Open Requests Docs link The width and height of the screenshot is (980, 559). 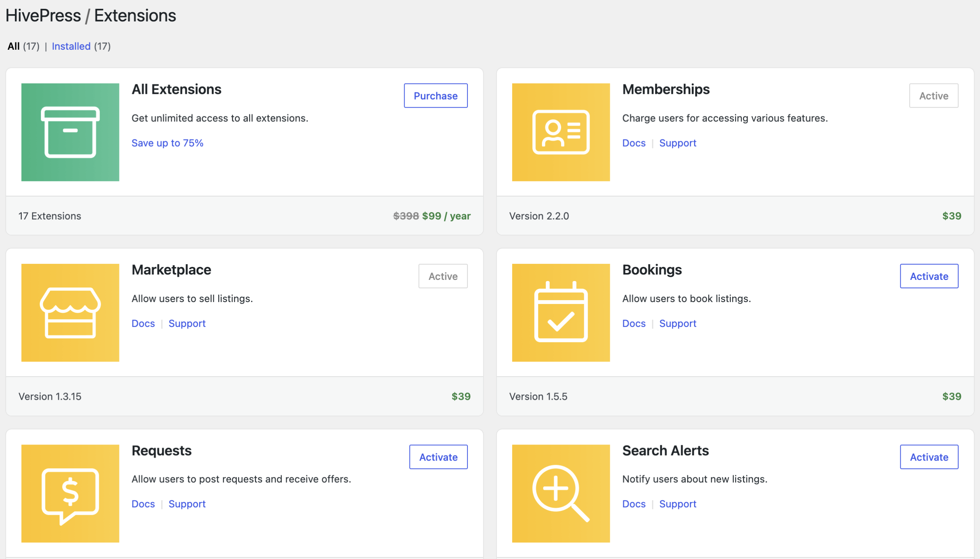(x=143, y=504)
